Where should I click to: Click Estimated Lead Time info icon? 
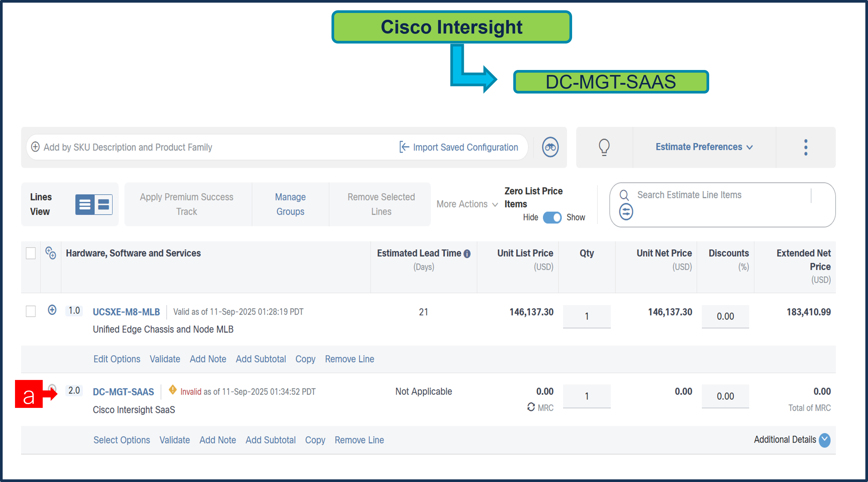coord(467,253)
